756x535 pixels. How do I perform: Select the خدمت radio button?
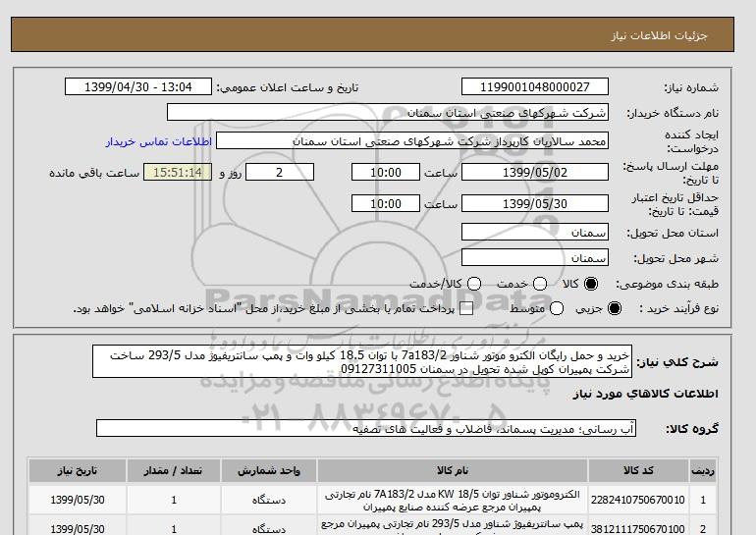pos(540,284)
